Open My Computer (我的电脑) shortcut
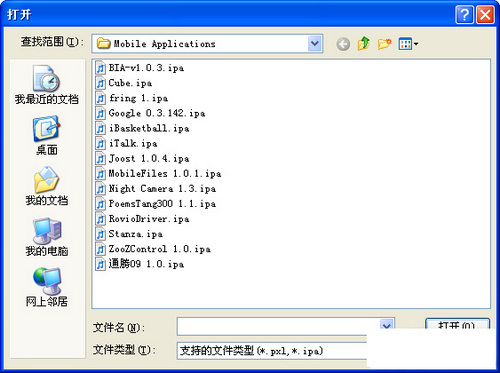The width and height of the screenshot is (500, 373). (46, 237)
